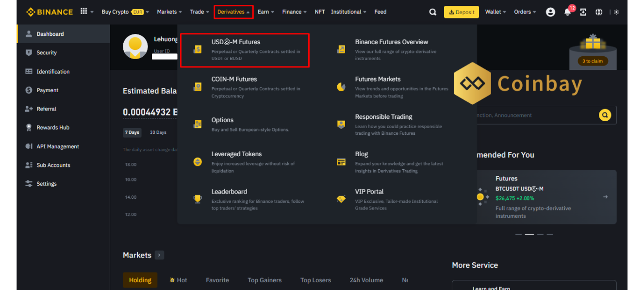Viewport: 644px width, 290px height.
Task: Toggle light theme with sun icon
Action: 616,12
